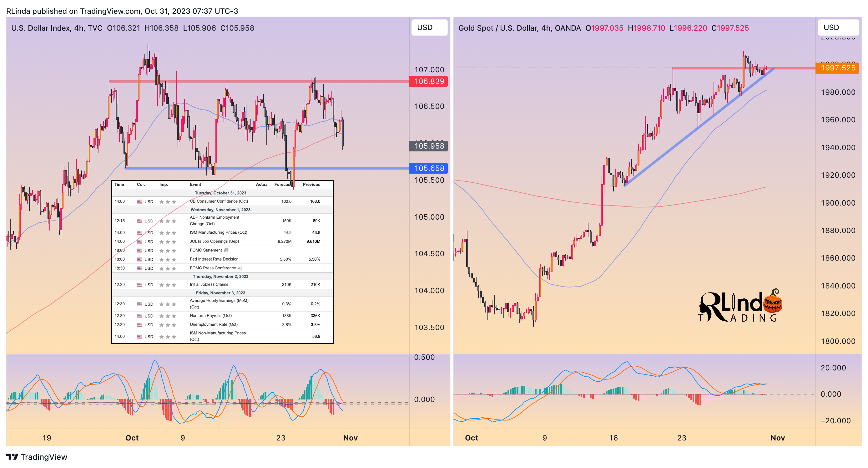Click the 1800.000 label on Gold price axis
Image resolution: width=868 pixels, height=468 pixels.
[x=838, y=341]
